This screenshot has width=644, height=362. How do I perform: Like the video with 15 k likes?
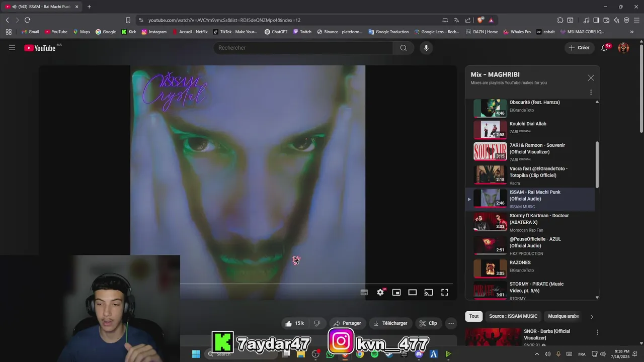(294, 323)
